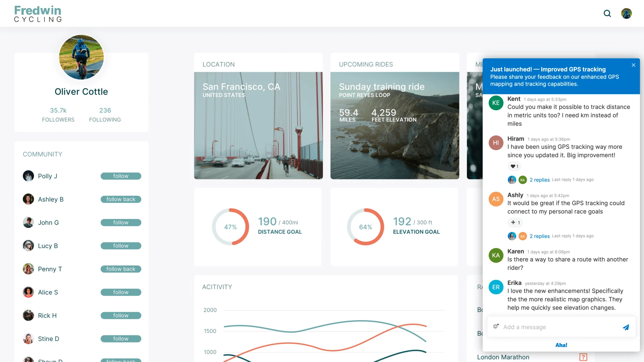Click Ashly's AS avatar
This screenshot has height=362, width=644.
pos(496,199)
